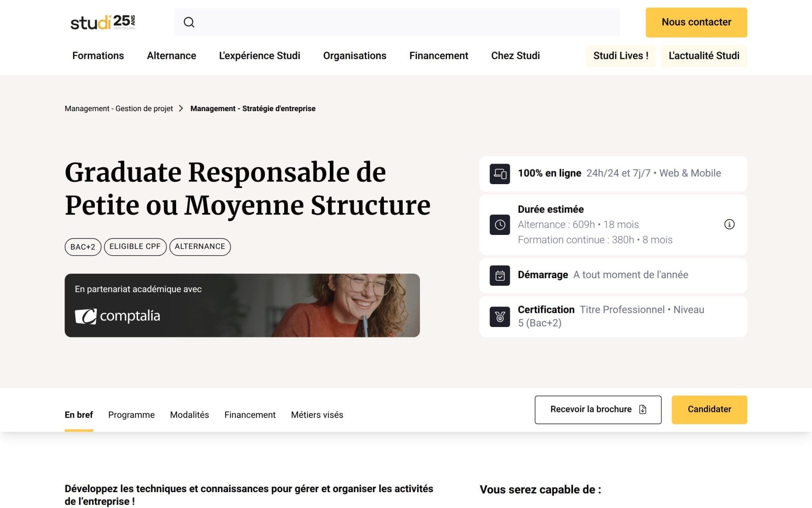Click '24h/24 et 7j/7 • Web & Mobile' text
The height and width of the screenshot is (508, 812).
pos(653,173)
